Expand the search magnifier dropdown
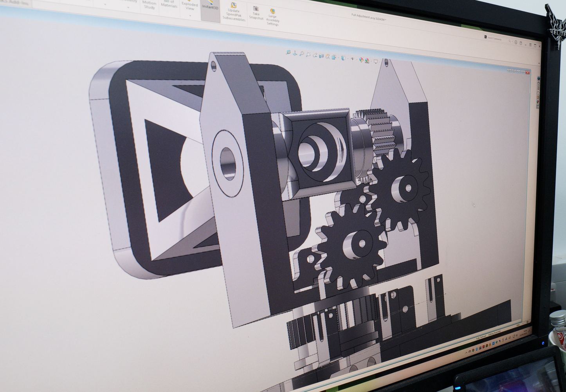 tap(512, 41)
